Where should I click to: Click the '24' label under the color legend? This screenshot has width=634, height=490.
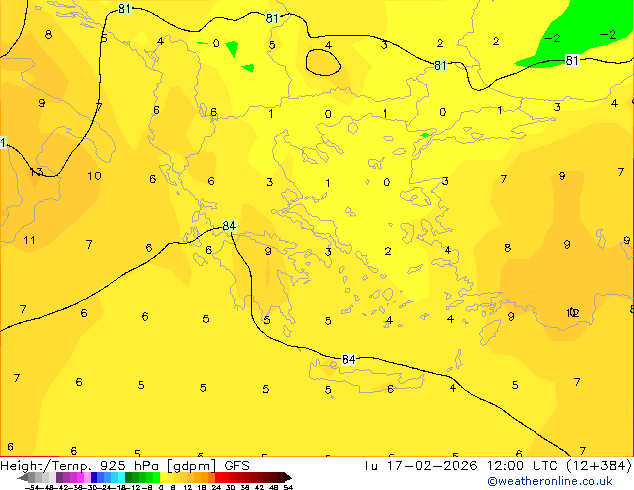(216, 487)
